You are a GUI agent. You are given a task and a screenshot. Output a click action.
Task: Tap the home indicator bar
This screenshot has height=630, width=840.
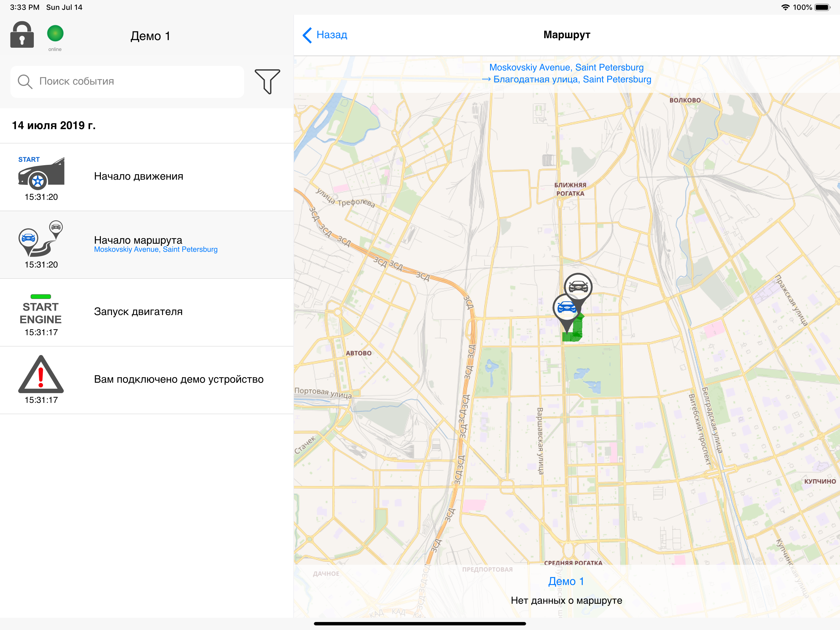pyautogui.click(x=420, y=624)
